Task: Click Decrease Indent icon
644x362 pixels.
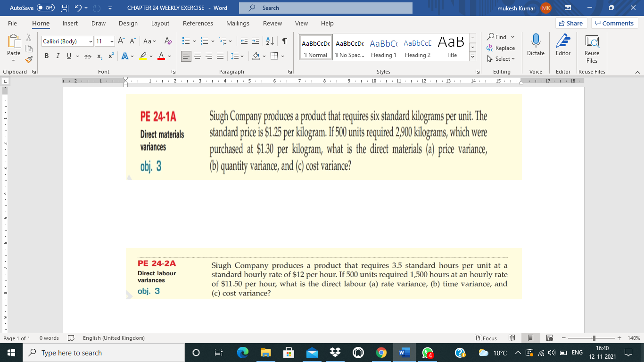Action: point(244,41)
